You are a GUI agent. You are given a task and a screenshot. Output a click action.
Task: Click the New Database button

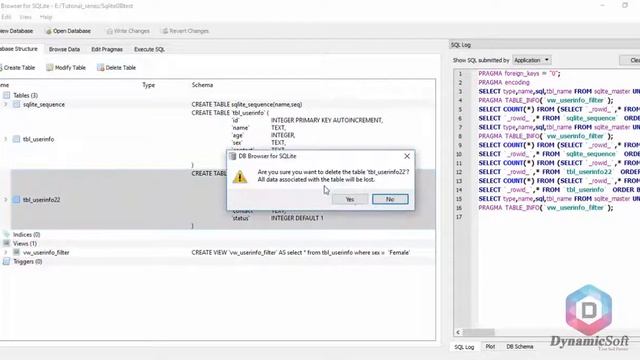(x=16, y=31)
